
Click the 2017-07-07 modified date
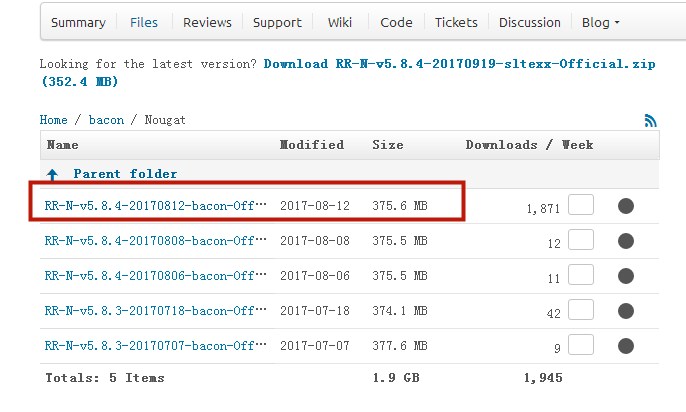315,346
